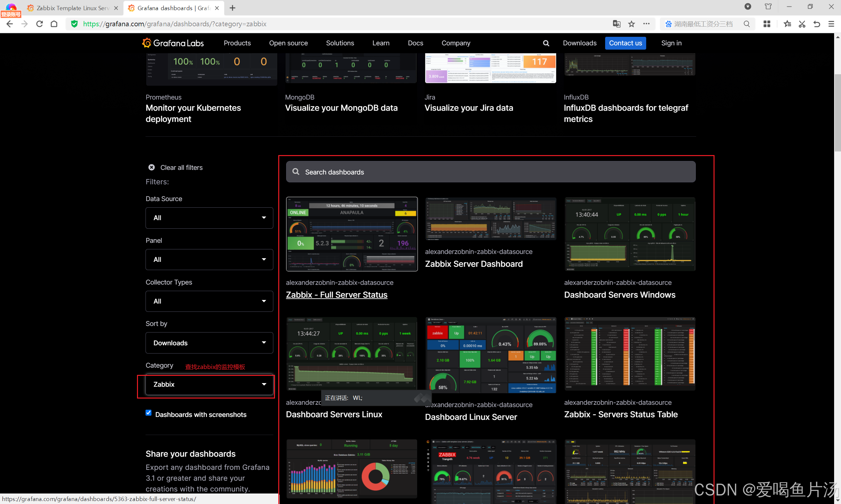Open the Jira dashboard thumbnail
This screenshot has height=504, width=841.
(490, 68)
